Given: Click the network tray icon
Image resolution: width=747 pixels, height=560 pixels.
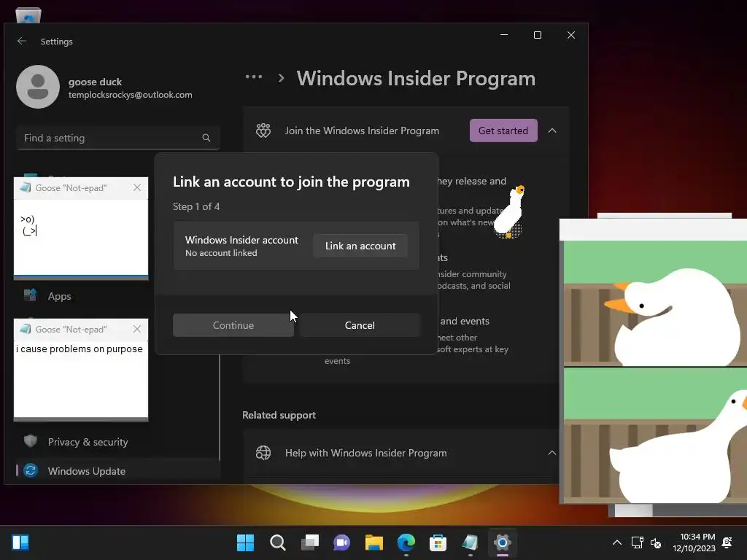Looking at the screenshot, I should pyautogui.click(x=637, y=542).
